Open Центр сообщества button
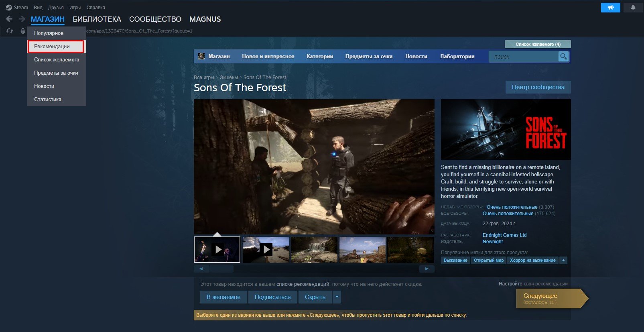The width and height of the screenshot is (644, 332). pyautogui.click(x=538, y=87)
